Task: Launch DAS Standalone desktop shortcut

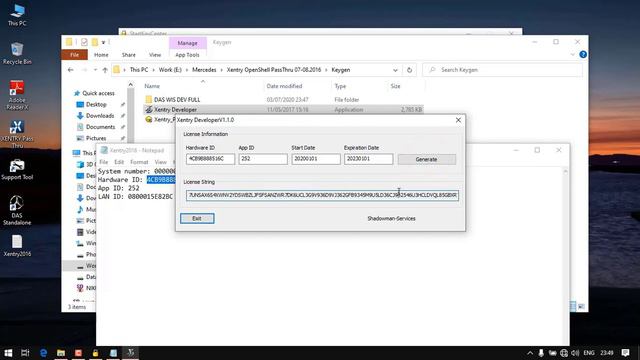Action: (17, 210)
